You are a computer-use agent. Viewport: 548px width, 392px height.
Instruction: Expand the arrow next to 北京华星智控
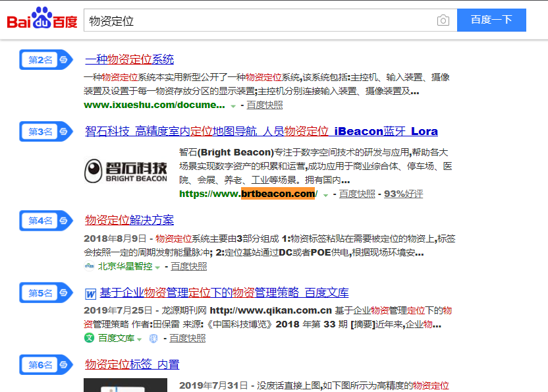(157, 267)
